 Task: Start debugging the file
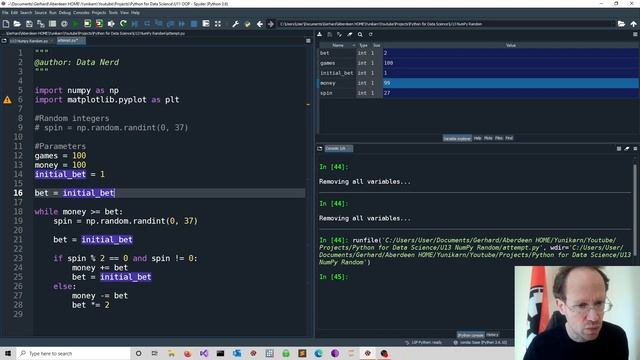pyautogui.click(x=135, y=24)
